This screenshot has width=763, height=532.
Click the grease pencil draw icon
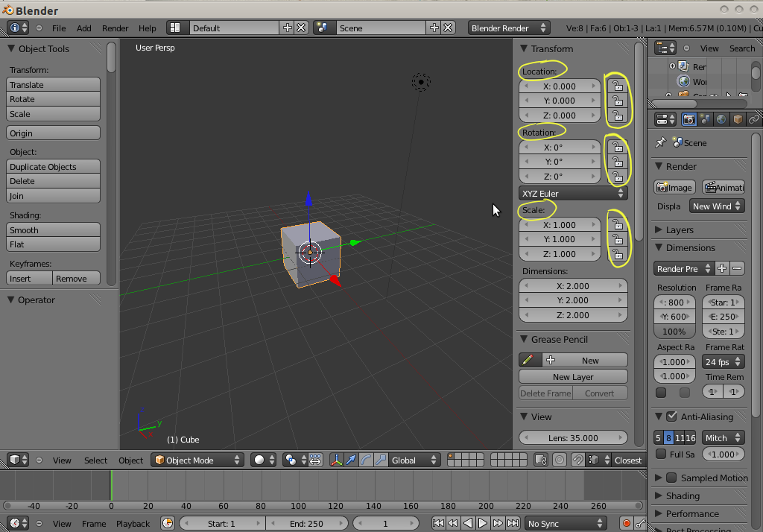click(x=528, y=360)
